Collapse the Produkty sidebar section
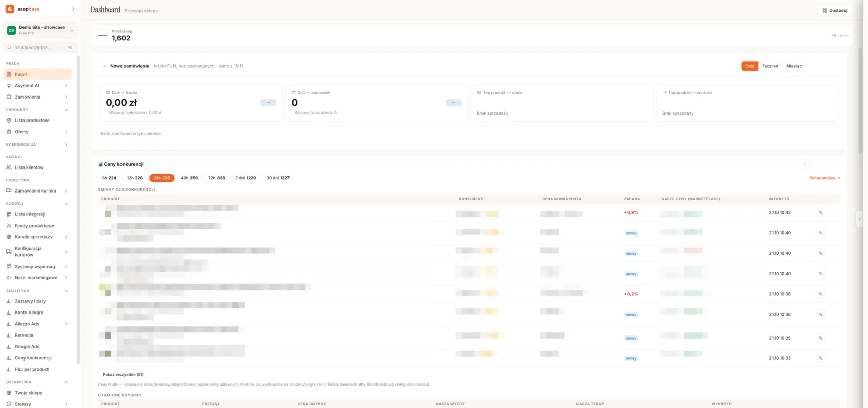868x408 pixels. click(x=66, y=110)
